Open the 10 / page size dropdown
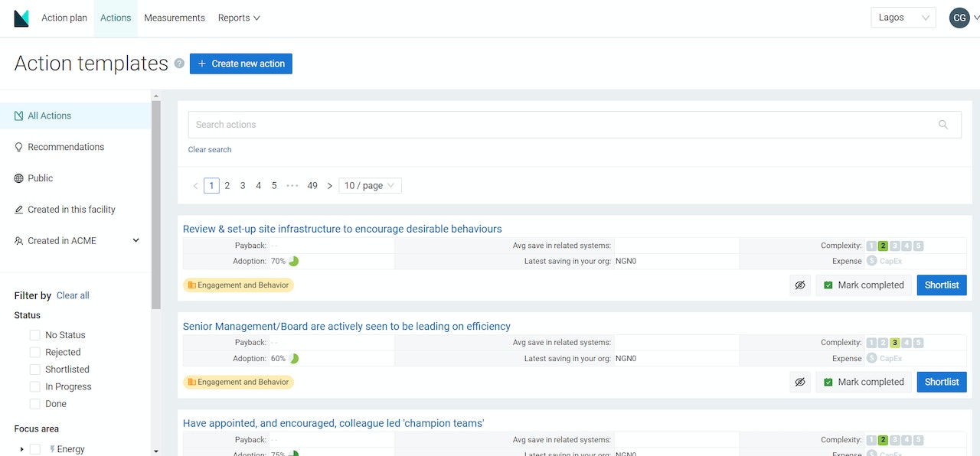The width and height of the screenshot is (980, 456). (x=370, y=186)
